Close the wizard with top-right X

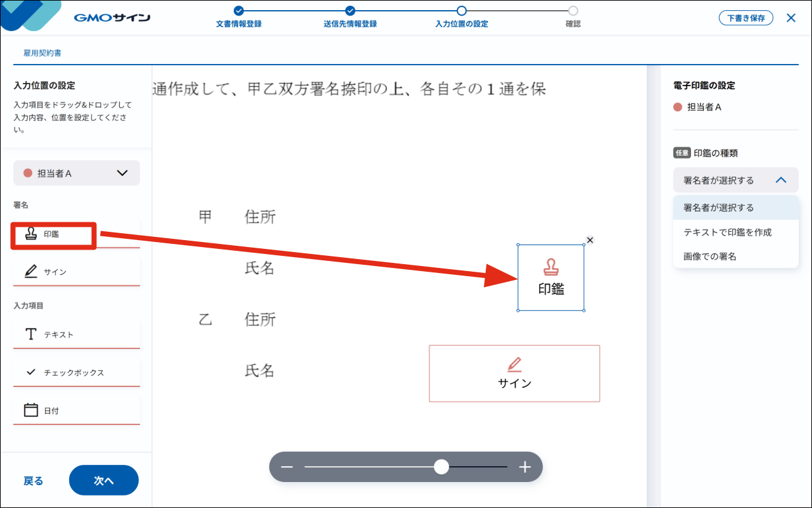(790, 18)
